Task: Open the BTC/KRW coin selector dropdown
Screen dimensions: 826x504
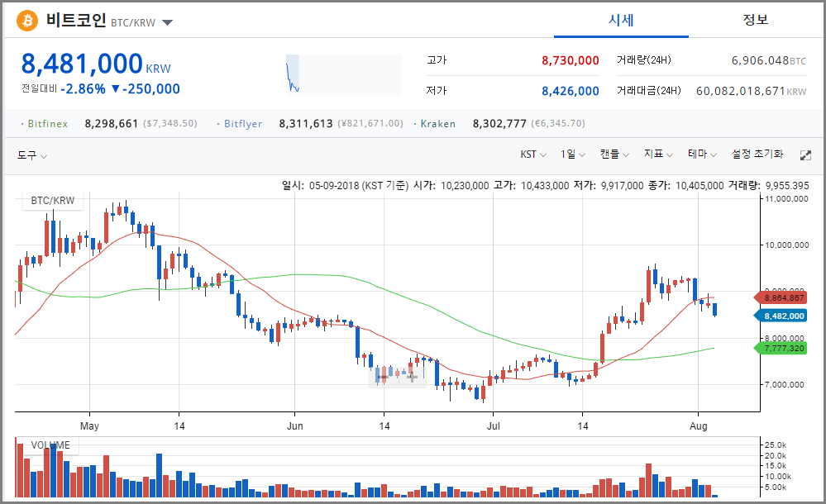Action: [x=167, y=22]
